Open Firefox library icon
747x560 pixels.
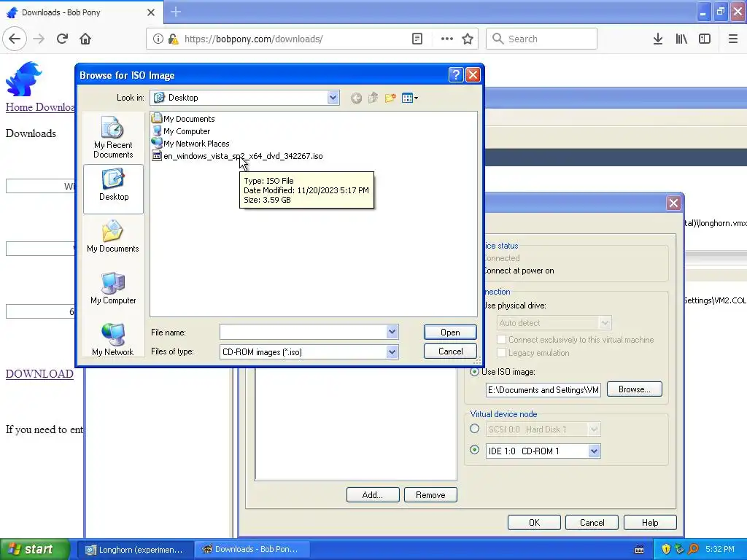[x=681, y=39]
